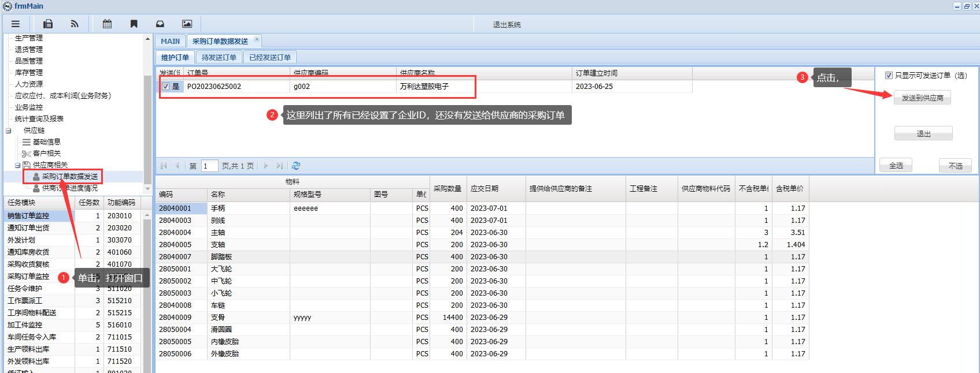
Task: Select 客户相关 in the navigation tree
Action: tap(46, 154)
